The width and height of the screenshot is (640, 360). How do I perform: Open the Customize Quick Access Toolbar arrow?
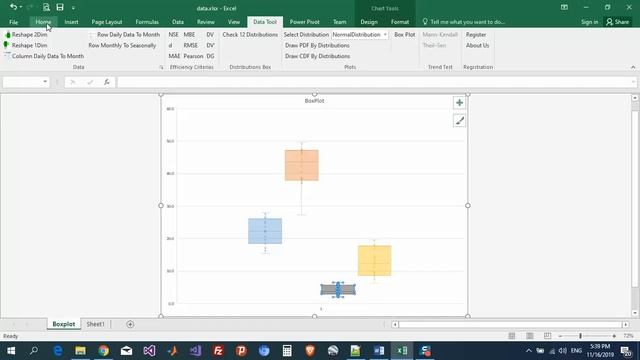click(73, 8)
